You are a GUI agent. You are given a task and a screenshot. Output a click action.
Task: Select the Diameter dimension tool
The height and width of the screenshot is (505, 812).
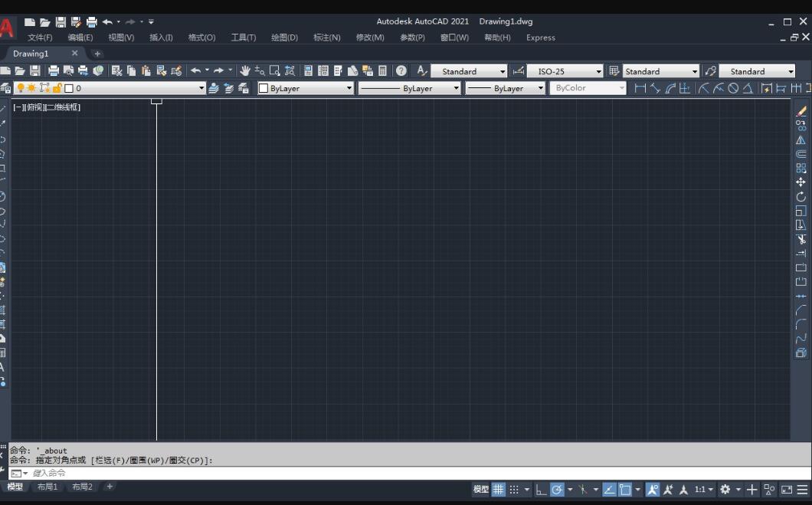click(x=733, y=88)
